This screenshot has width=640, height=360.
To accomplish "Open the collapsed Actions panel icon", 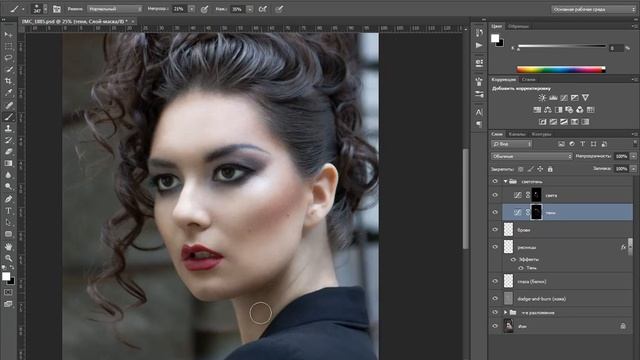I will pos(479,45).
